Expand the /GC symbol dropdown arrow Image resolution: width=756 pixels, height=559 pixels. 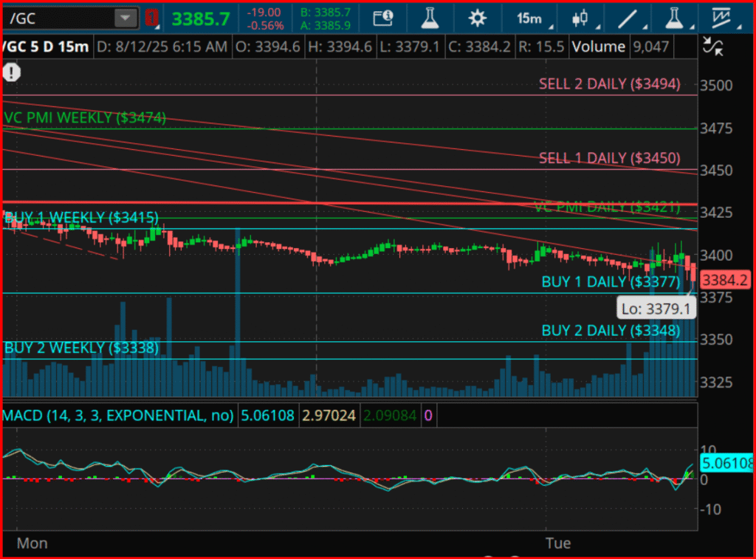click(x=126, y=18)
